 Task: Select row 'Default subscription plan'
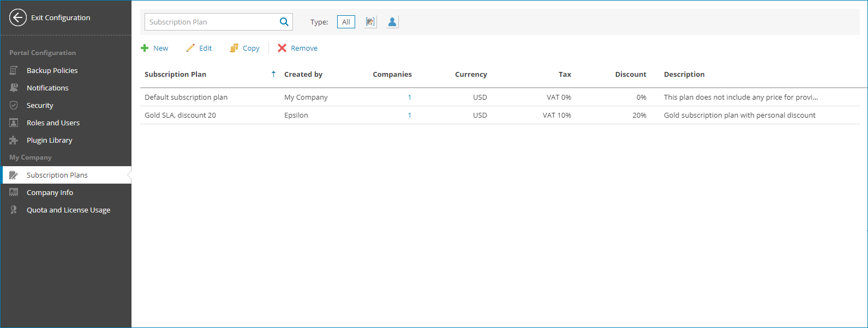[500, 97]
